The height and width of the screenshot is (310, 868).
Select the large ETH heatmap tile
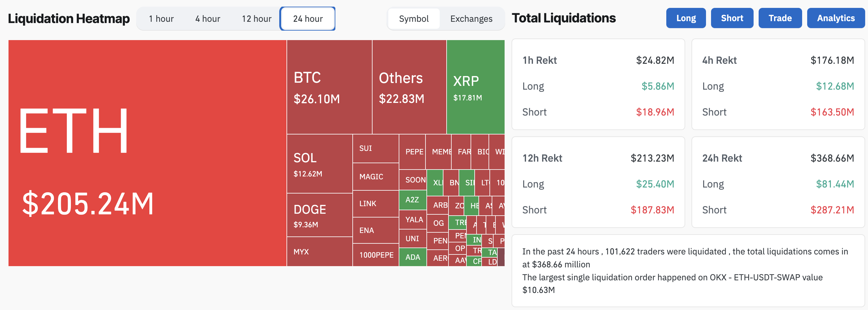click(x=147, y=153)
